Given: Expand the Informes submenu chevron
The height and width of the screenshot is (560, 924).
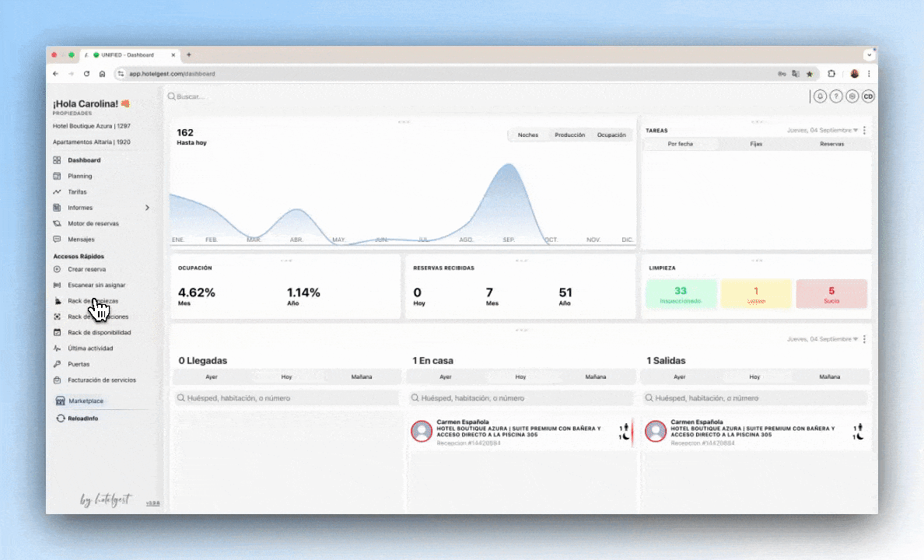Looking at the screenshot, I should (x=147, y=208).
